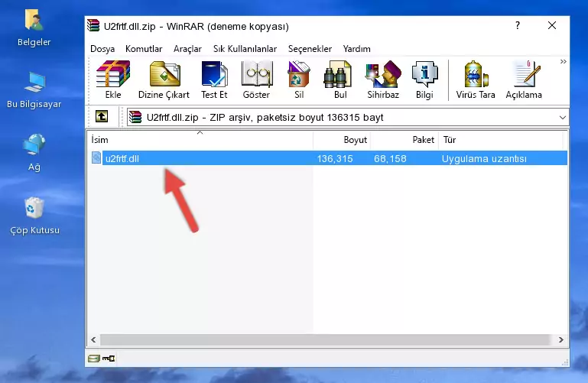
Task: Open the Yardım menu
Action: pos(356,49)
